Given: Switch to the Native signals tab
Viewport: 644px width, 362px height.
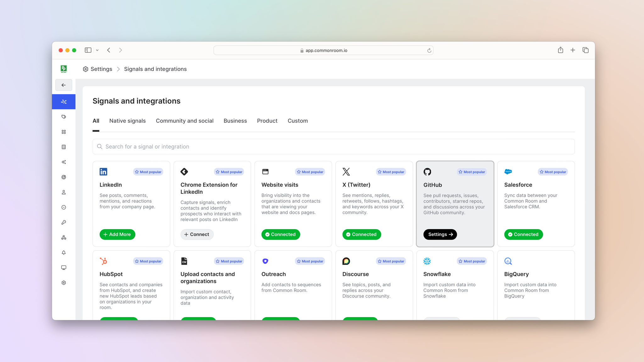Looking at the screenshot, I should tap(127, 121).
